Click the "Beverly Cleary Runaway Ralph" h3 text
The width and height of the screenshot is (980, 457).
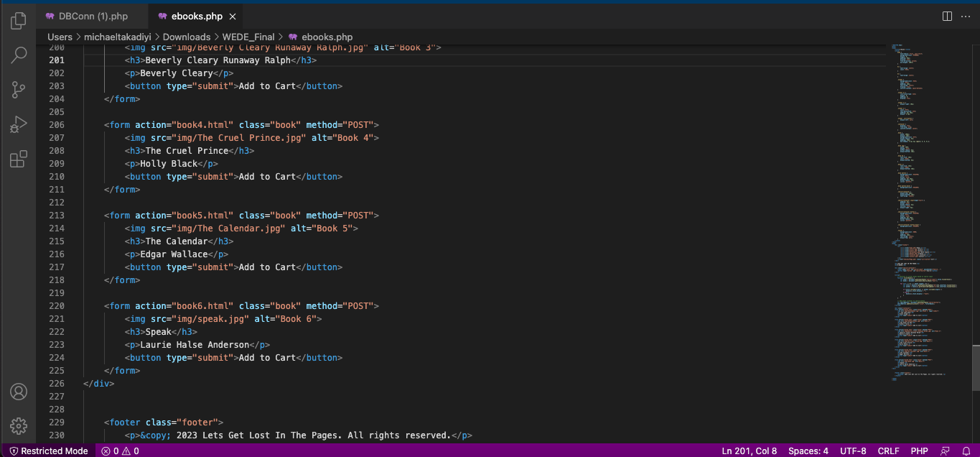click(218, 60)
